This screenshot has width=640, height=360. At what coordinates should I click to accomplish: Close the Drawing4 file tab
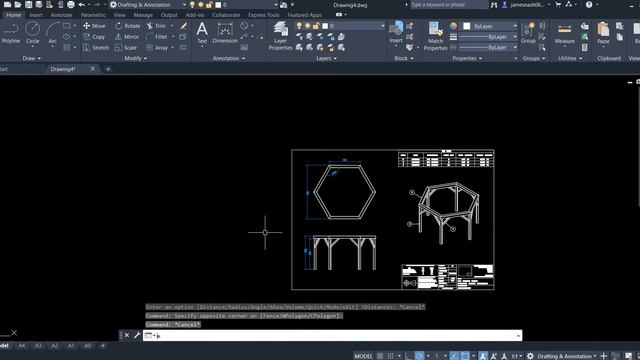pyautogui.click(x=93, y=69)
